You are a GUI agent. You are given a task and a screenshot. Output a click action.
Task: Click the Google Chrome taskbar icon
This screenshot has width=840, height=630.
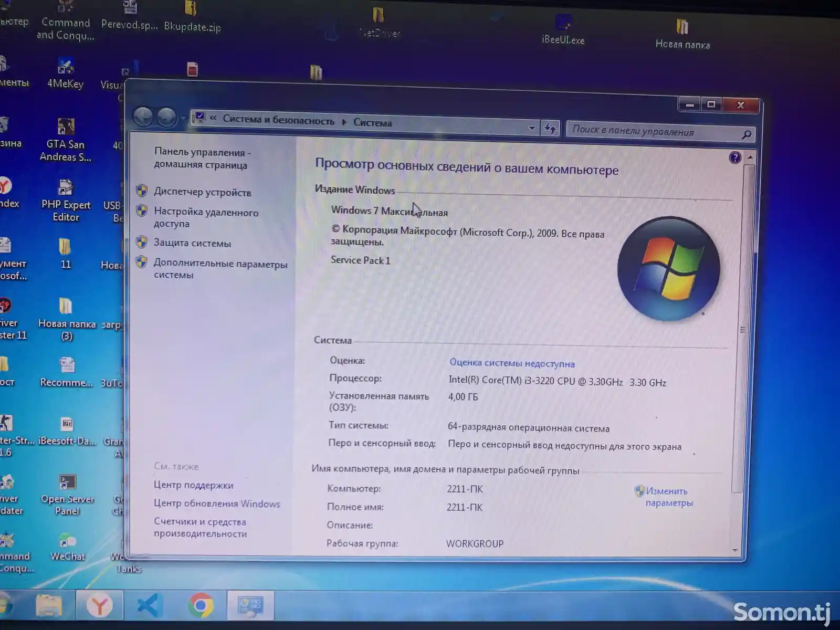pyautogui.click(x=201, y=606)
